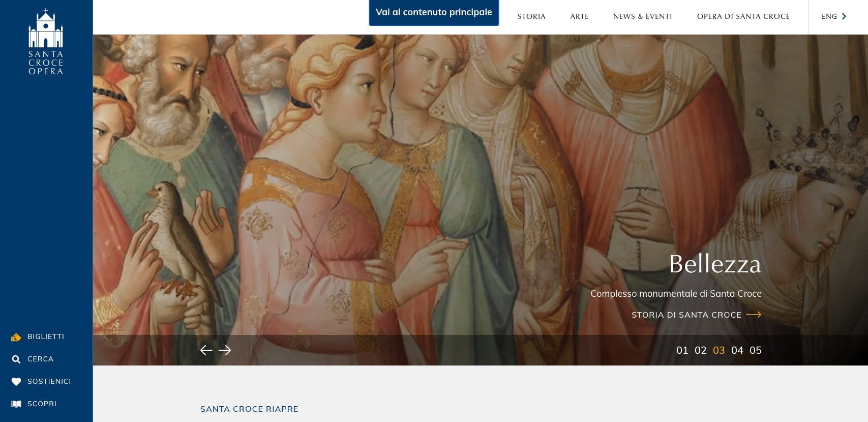The height and width of the screenshot is (422, 868).
Task: Open News & Eventi menu item
Action: pos(643,16)
